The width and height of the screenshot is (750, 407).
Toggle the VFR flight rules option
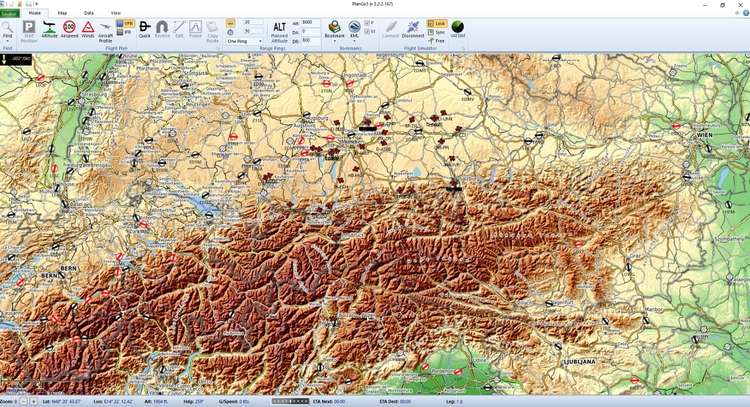126,21
